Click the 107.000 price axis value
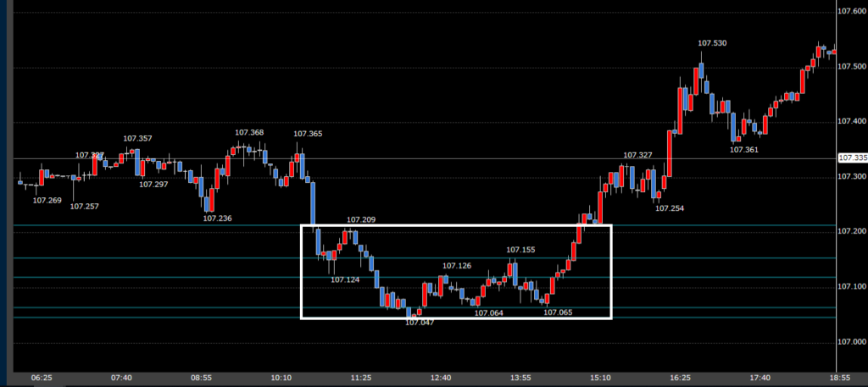This screenshot has width=868, height=387. click(x=853, y=341)
